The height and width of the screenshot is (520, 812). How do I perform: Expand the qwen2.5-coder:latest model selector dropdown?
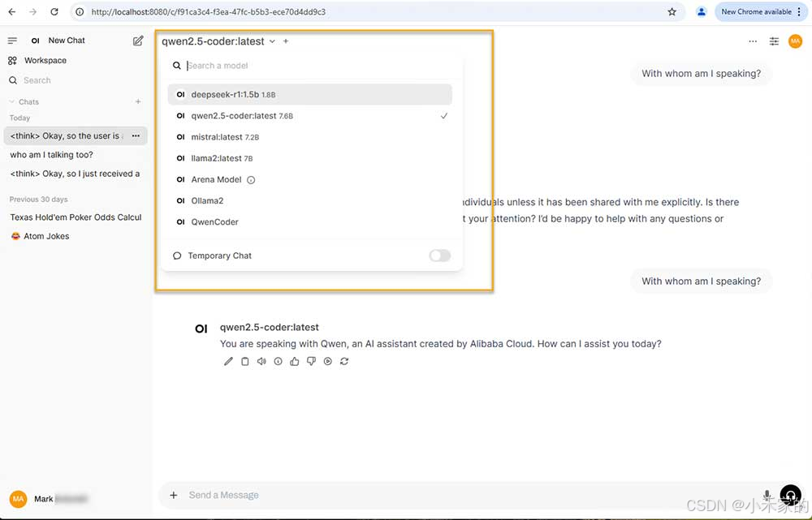[x=218, y=41]
